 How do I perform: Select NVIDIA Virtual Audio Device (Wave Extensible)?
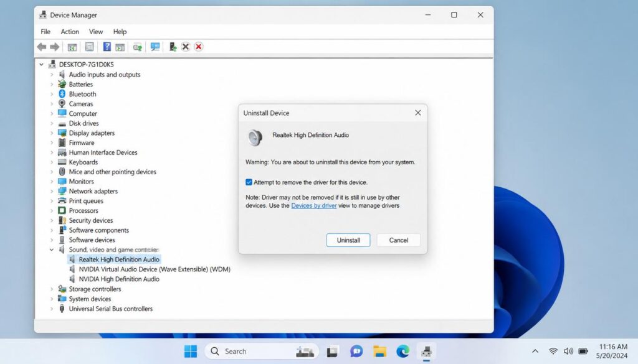[155, 269]
